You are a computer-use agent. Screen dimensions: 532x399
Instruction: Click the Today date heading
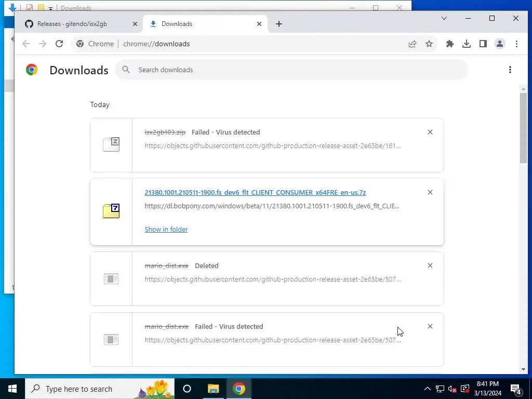tap(100, 104)
